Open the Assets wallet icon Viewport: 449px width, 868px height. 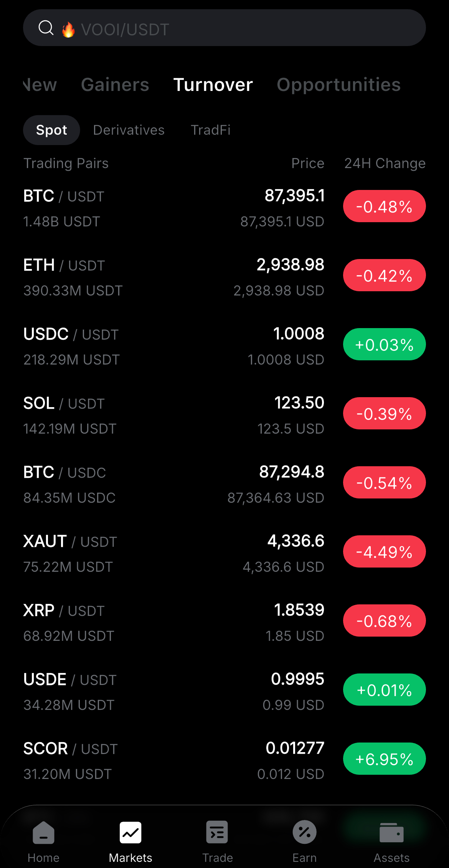pyautogui.click(x=391, y=833)
